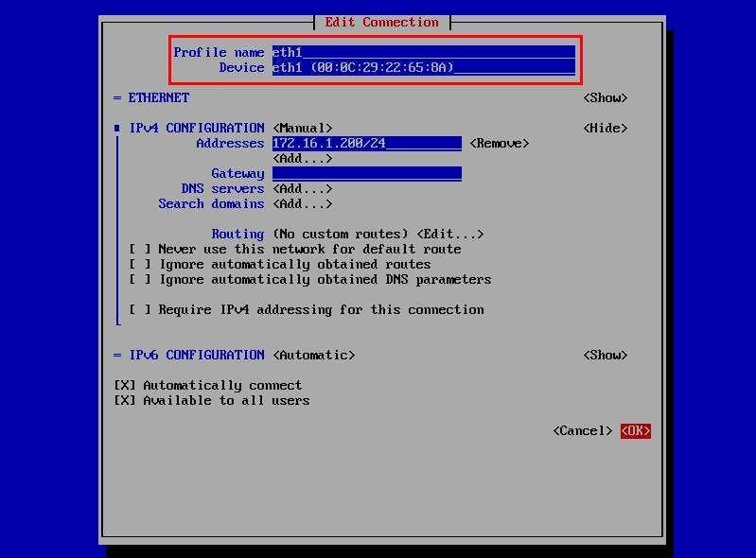Add a DNS server entry

click(x=302, y=189)
